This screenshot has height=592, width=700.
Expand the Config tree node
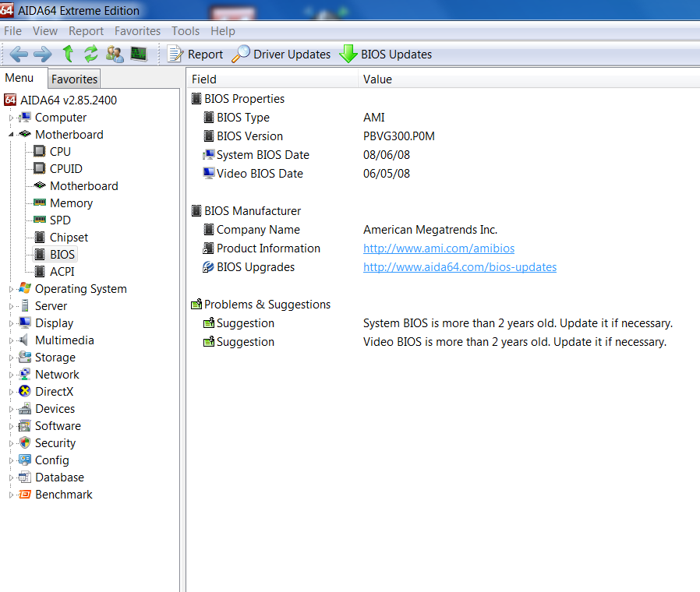(11, 460)
